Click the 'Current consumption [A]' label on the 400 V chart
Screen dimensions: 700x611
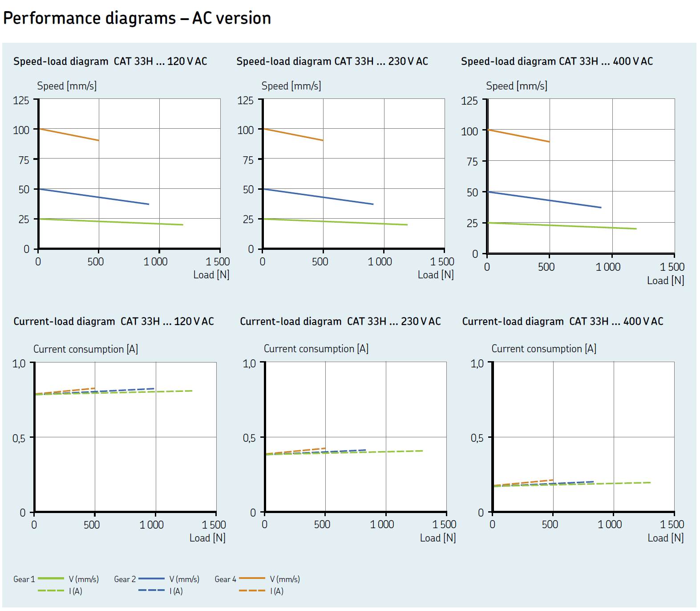coord(543,349)
